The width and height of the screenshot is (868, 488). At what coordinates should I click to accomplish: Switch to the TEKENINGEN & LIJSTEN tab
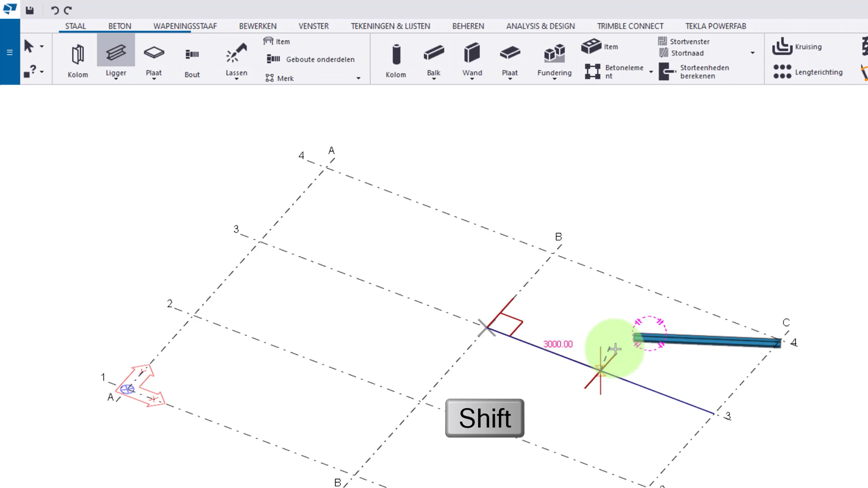pyautogui.click(x=390, y=26)
